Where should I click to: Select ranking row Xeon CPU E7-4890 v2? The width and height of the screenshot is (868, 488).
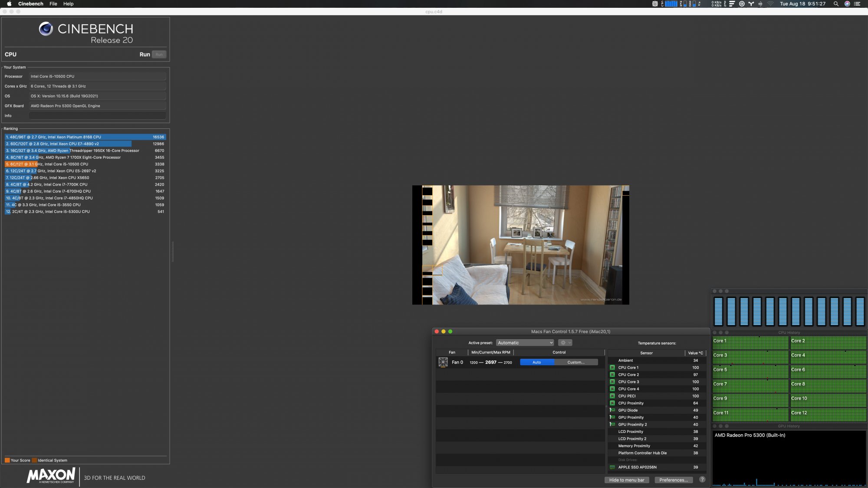click(85, 144)
